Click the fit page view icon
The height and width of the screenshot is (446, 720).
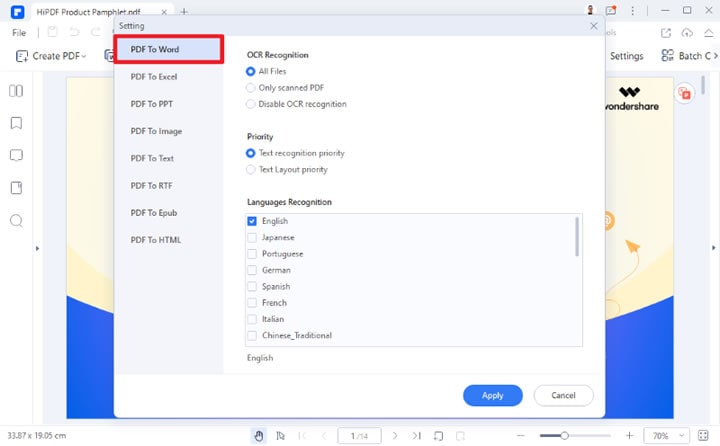[x=703, y=435]
